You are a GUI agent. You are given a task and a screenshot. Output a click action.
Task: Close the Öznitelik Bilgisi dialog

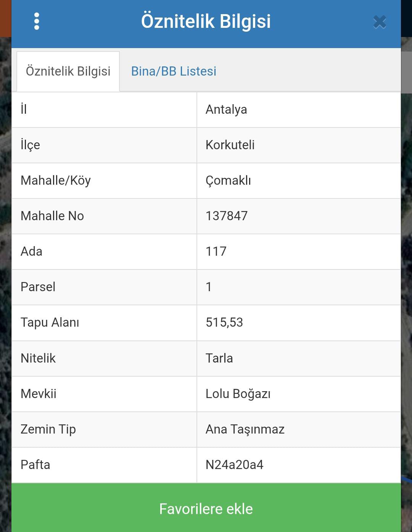[x=380, y=22]
